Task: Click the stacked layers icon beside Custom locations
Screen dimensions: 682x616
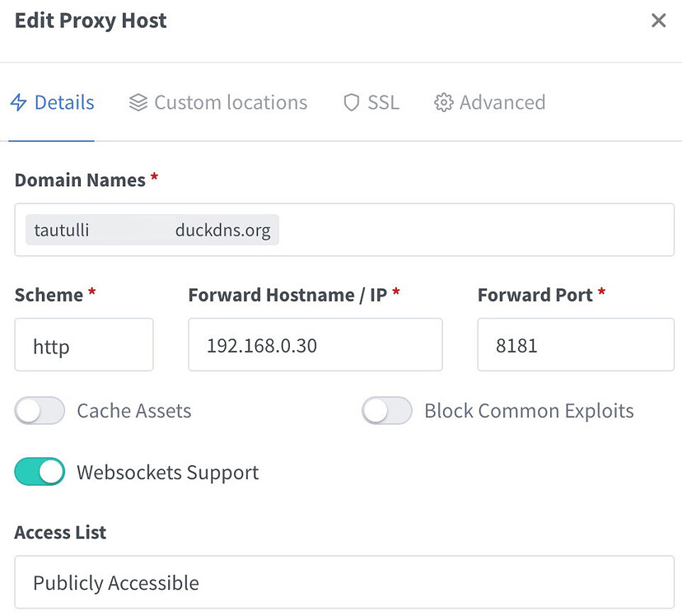Action: [x=136, y=102]
